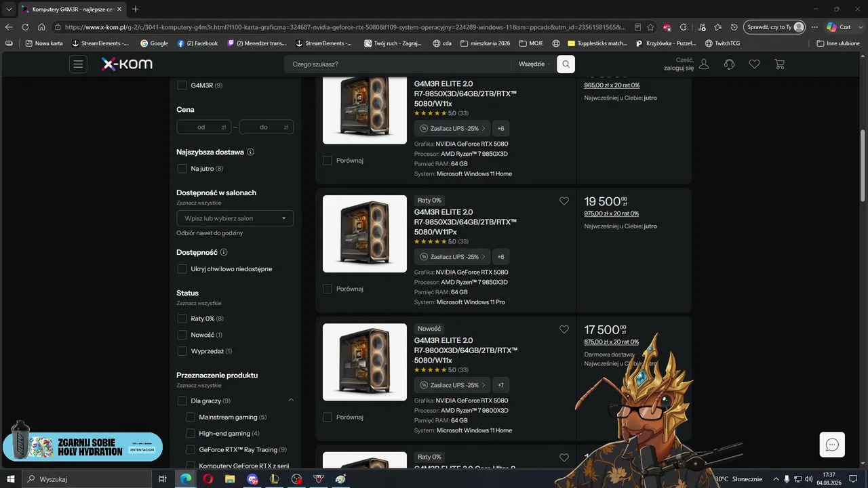Click the Cena maximum 'do' price field

click(x=267, y=127)
